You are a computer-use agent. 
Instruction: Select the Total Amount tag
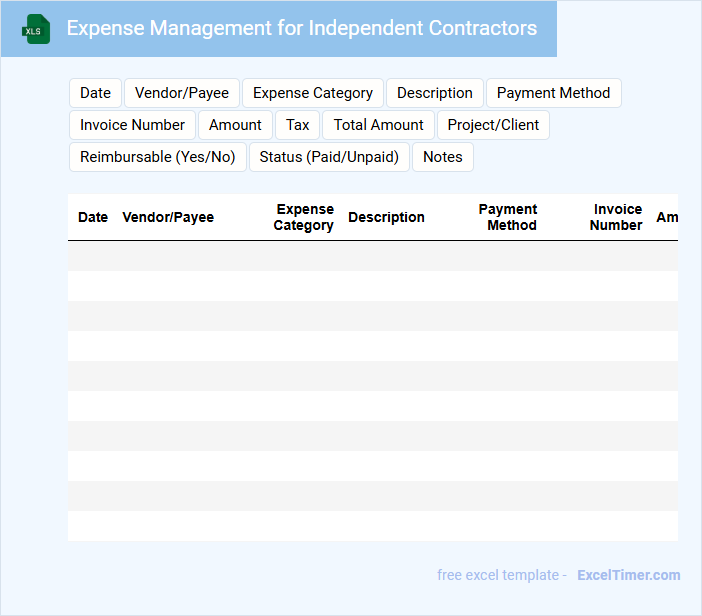pyautogui.click(x=379, y=125)
